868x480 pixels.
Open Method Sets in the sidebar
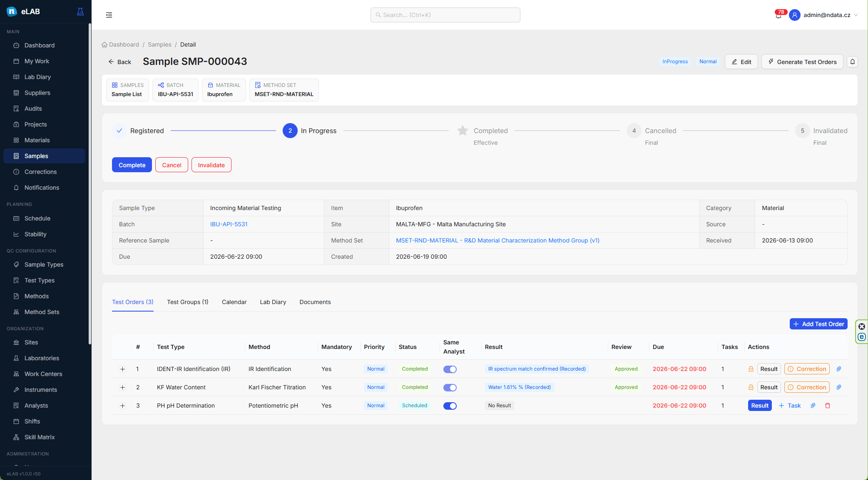pyautogui.click(x=45, y=312)
